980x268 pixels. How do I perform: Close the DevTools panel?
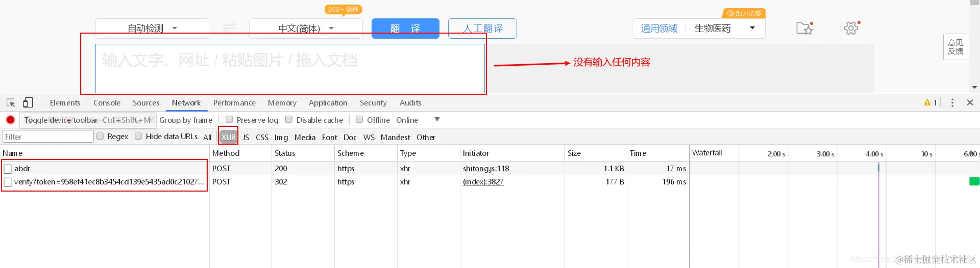(x=970, y=102)
